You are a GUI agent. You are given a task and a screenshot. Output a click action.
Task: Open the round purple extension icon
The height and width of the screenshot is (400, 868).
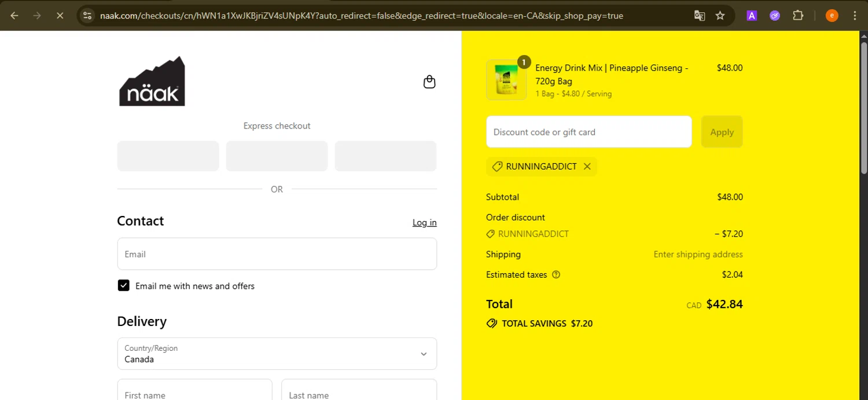pos(775,16)
